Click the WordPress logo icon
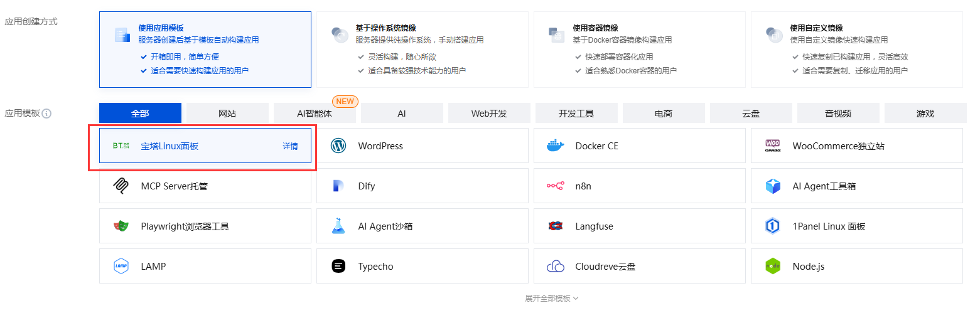The height and width of the screenshot is (313, 980). (x=338, y=146)
